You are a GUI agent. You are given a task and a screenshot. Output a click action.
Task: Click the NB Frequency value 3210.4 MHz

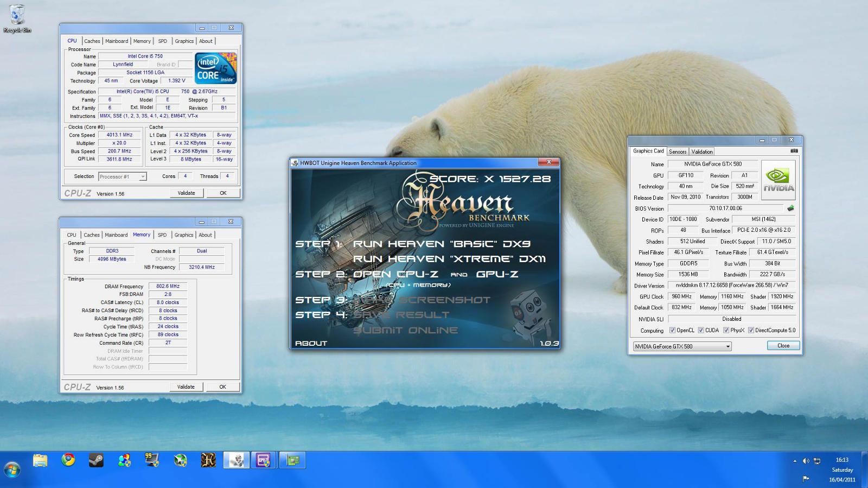(x=202, y=267)
